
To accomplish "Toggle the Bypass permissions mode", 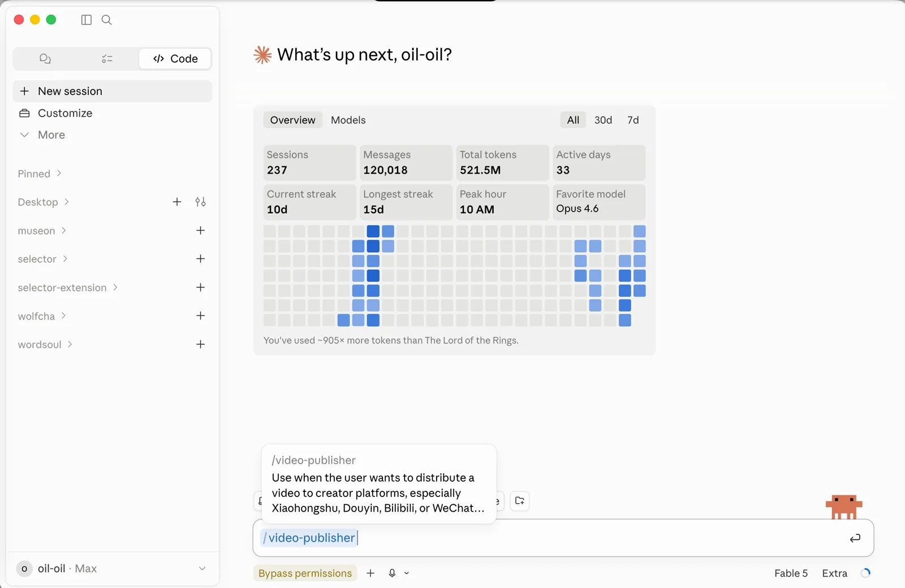I will (x=305, y=573).
